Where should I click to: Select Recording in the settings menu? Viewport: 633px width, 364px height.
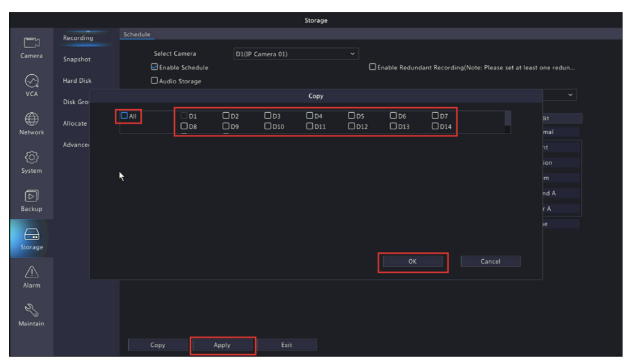point(77,37)
